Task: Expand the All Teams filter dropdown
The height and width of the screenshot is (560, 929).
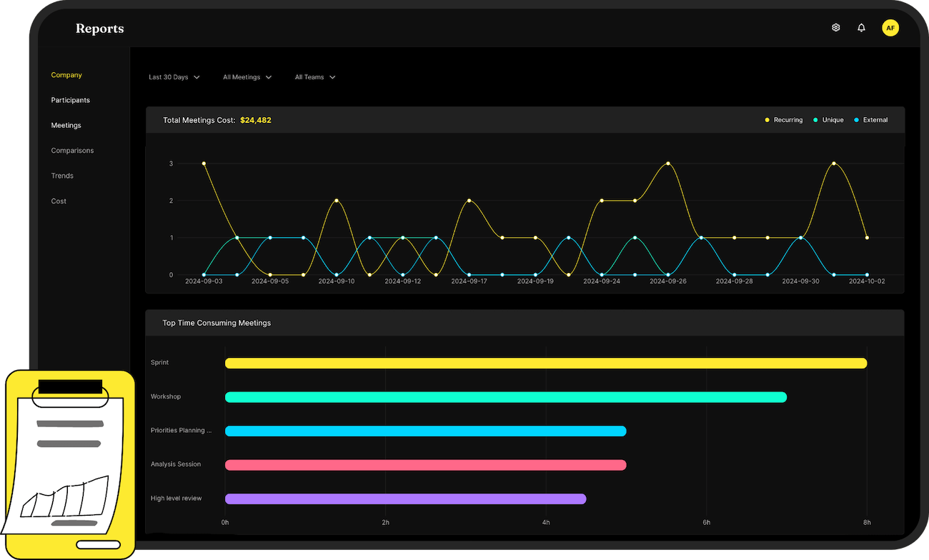Action: pyautogui.click(x=315, y=77)
